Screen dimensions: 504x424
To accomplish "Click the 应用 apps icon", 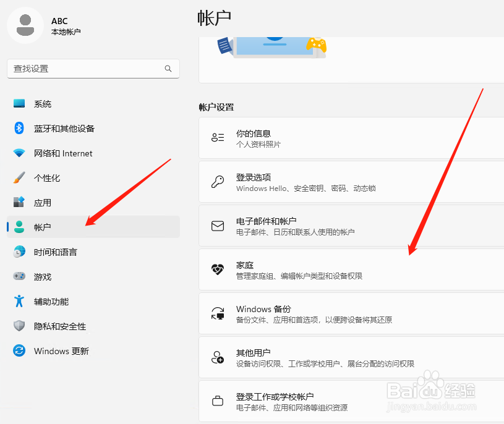I will click(19, 202).
